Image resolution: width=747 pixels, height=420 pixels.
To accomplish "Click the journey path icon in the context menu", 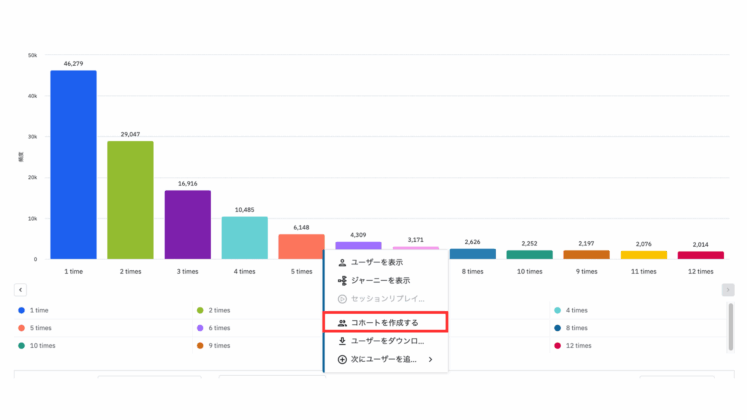I will coord(342,280).
